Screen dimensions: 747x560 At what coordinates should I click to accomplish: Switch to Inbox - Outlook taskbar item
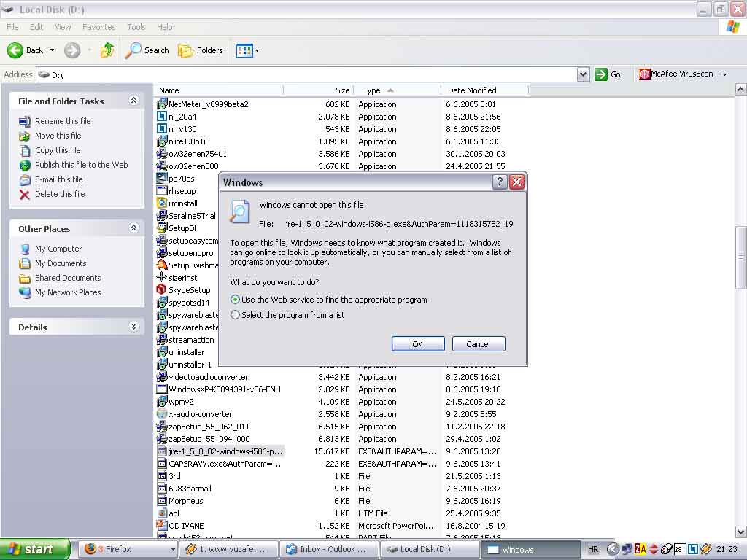click(329, 549)
